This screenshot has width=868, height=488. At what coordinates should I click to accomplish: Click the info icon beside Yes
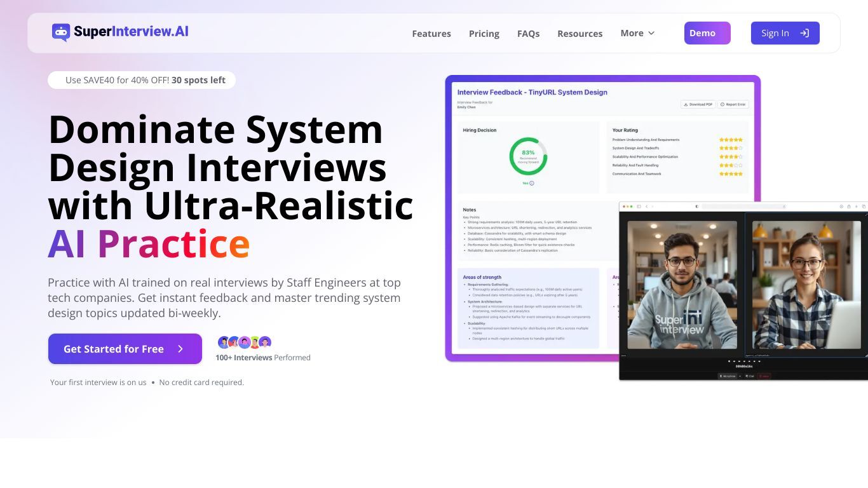pyautogui.click(x=532, y=183)
